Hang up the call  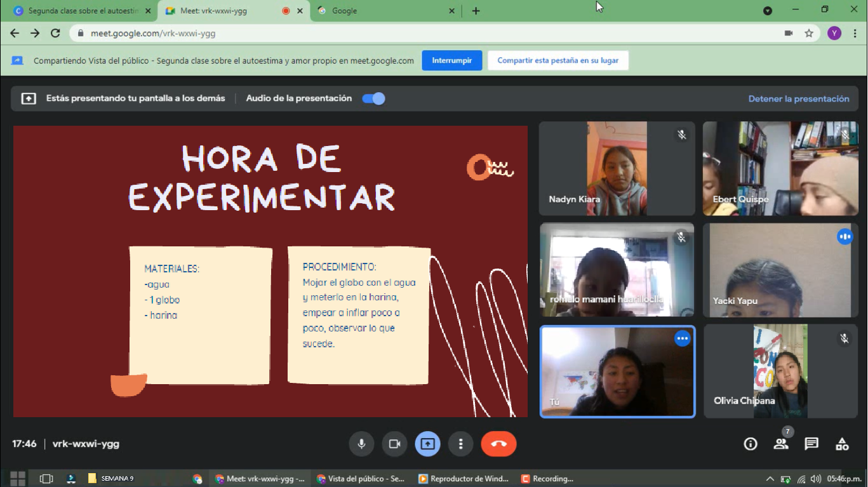[498, 444]
